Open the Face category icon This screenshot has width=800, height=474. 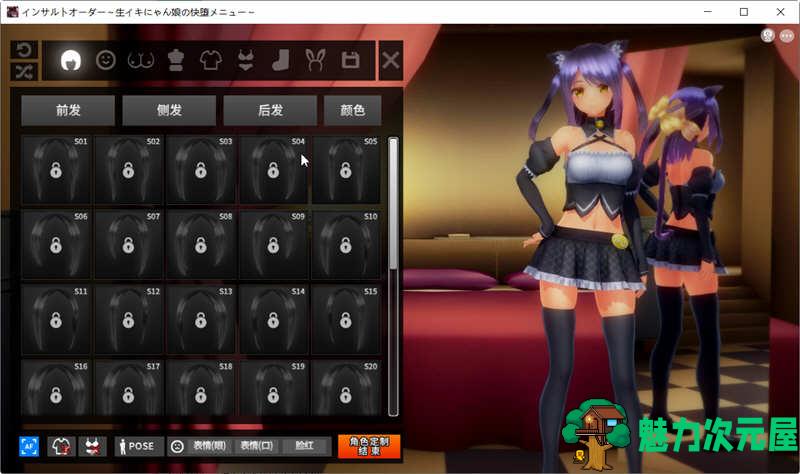(106, 60)
